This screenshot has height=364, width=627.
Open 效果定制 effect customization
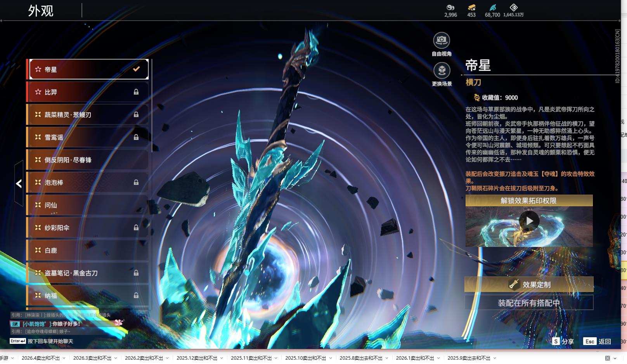[x=529, y=285]
